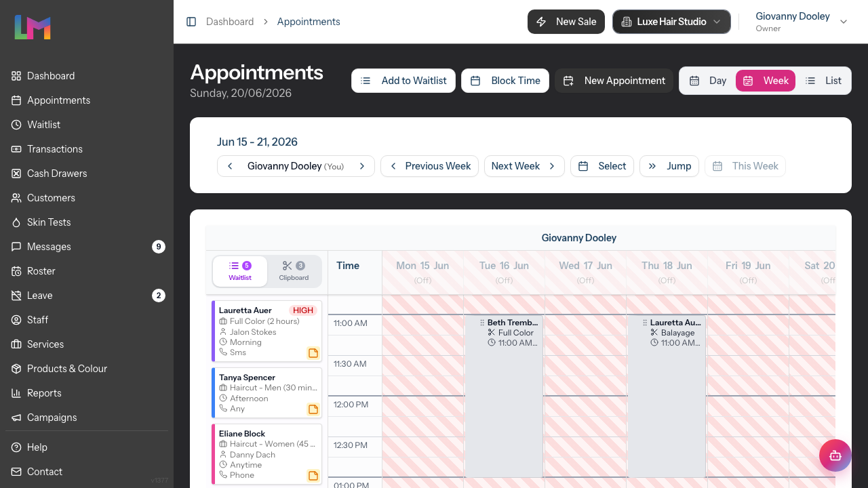Screen dimensions: 868x488
Task: Click the Jump button
Action: tap(669, 166)
